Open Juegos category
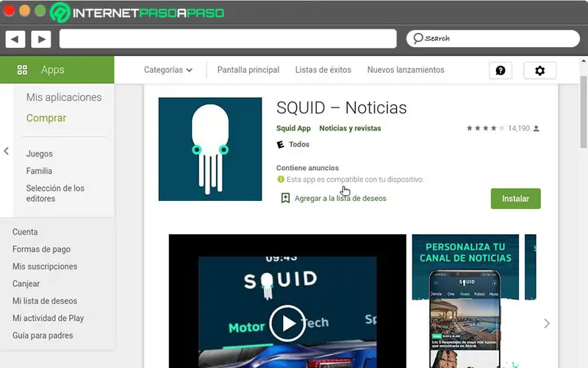Screen dimensions: 588x368 pyautogui.click(x=40, y=154)
